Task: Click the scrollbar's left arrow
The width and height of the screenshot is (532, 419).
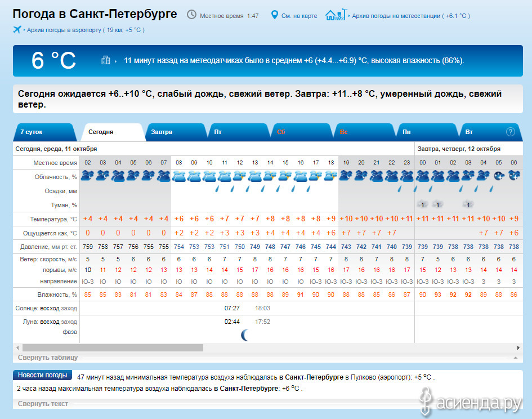Action: pos(17,347)
